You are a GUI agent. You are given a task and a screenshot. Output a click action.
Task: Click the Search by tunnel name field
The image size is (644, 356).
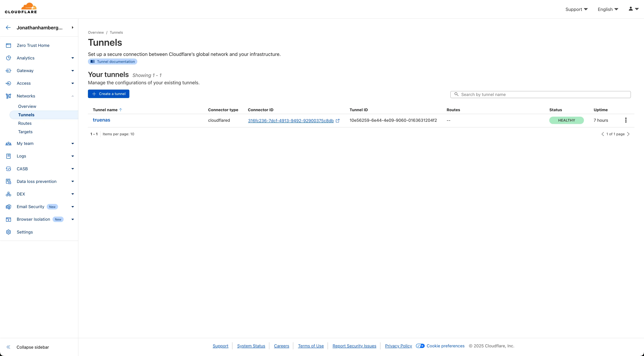point(540,94)
